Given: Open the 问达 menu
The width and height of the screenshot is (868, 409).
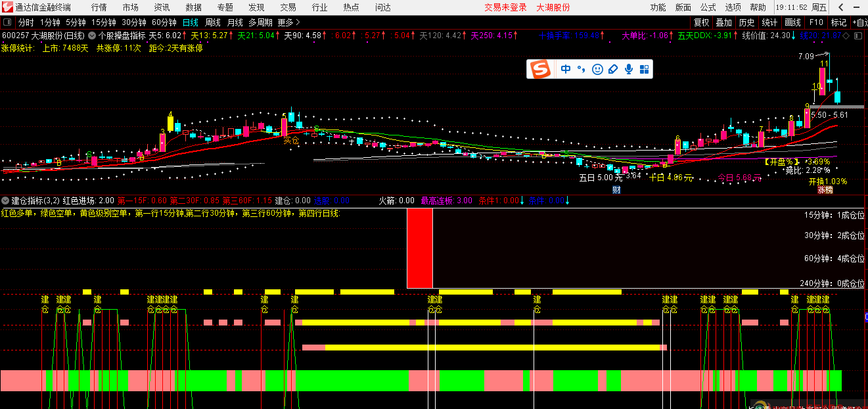Looking at the screenshot, I should [x=382, y=7].
